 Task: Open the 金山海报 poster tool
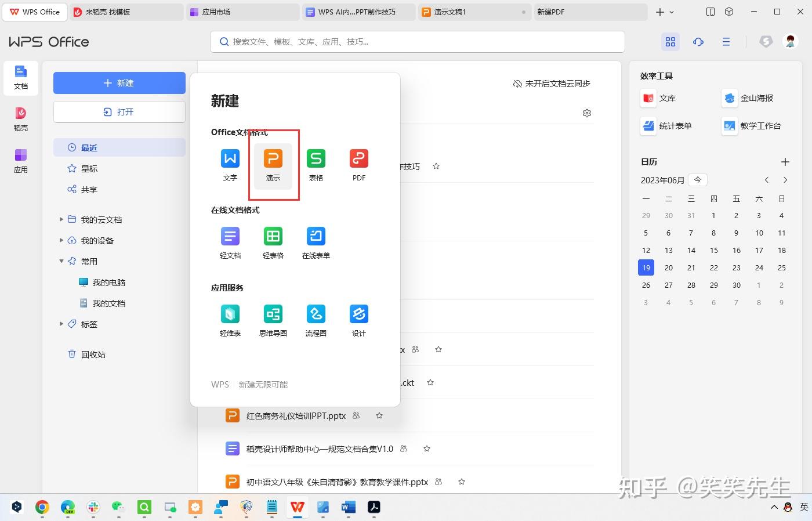point(752,98)
